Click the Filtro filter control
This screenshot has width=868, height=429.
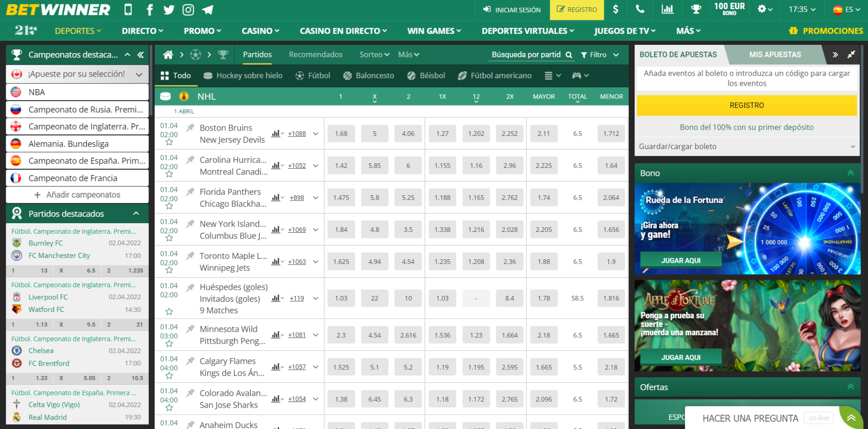(600, 55)
